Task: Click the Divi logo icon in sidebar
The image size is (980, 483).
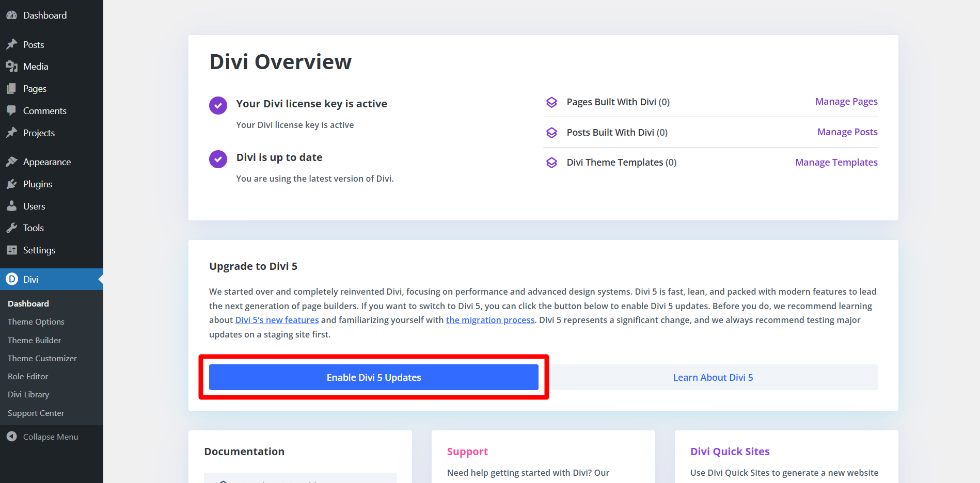Action: pos(11,279)
